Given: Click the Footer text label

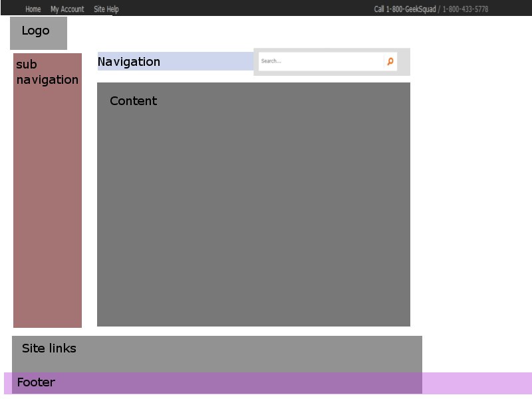Looking at the screenshot, I should coord(35,382).
